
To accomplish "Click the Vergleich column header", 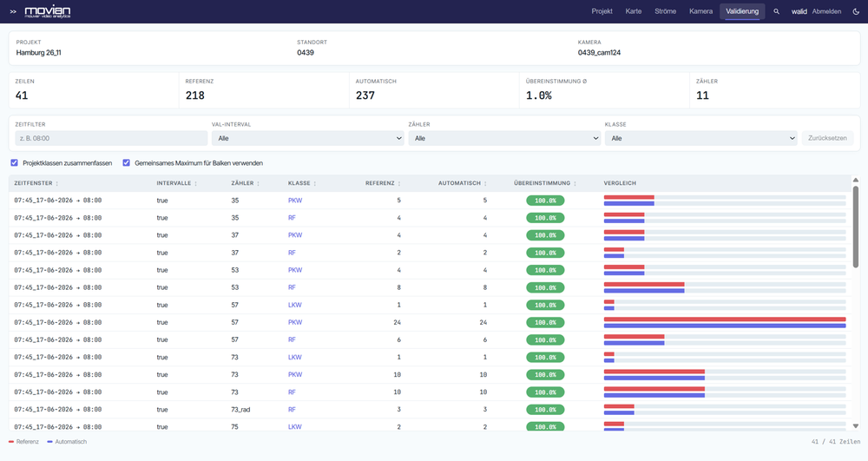I will point(620,183).
